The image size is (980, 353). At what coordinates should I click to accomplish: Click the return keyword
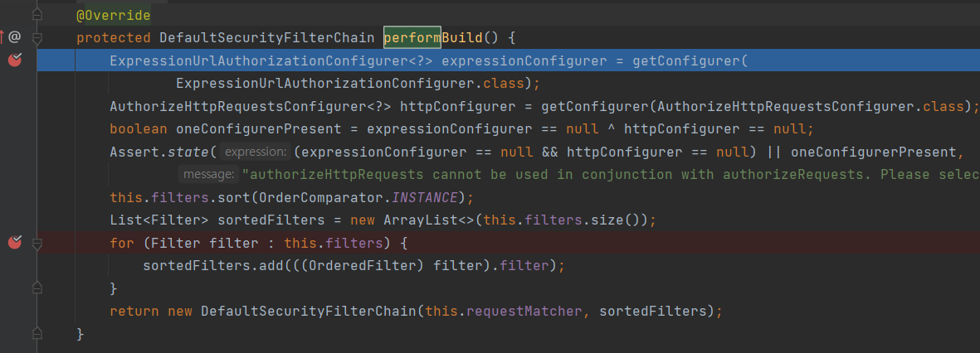click(x=134, y=311)
